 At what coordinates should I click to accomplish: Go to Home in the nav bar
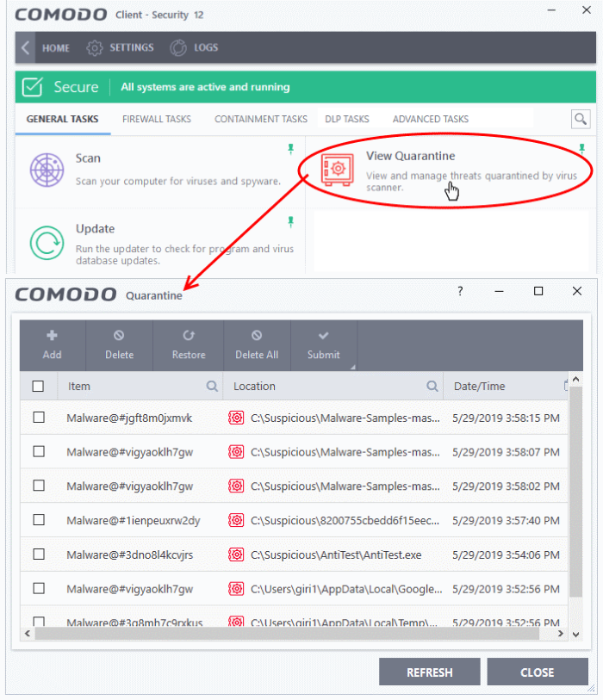pos(56,47)
